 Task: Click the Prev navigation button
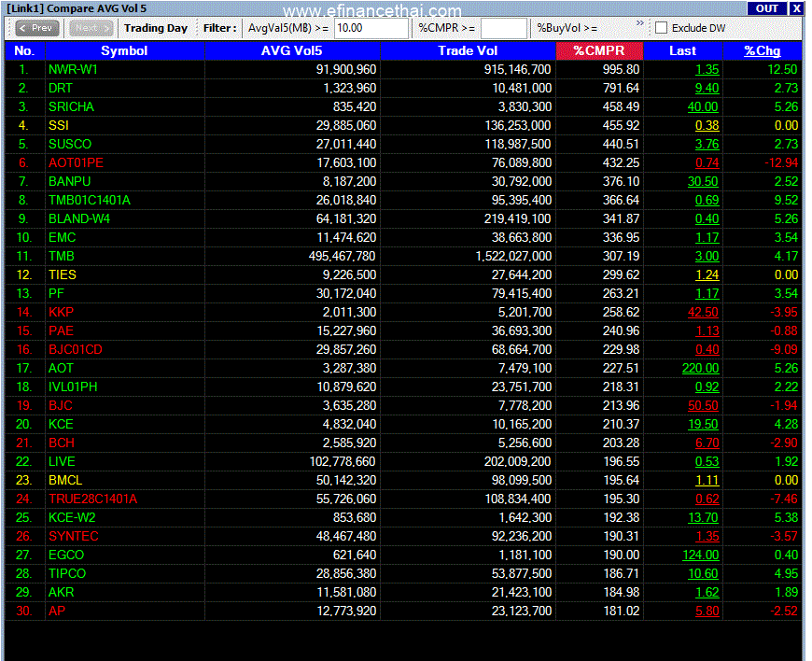coord(36,28)
